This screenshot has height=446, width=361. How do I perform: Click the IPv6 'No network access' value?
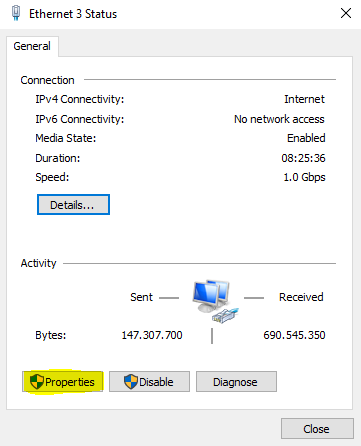point(279,119)
